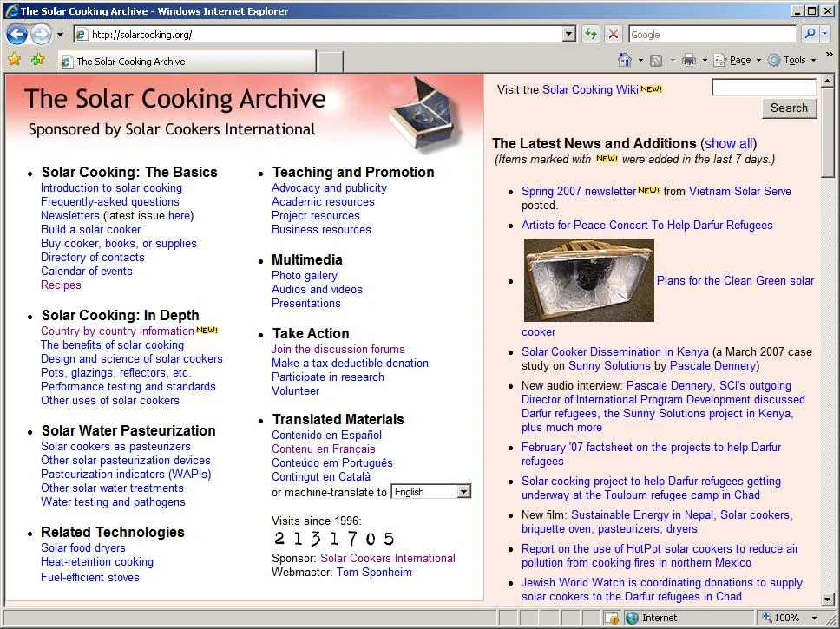
Task: Click the RSS feeds icon
Action: 656,61
